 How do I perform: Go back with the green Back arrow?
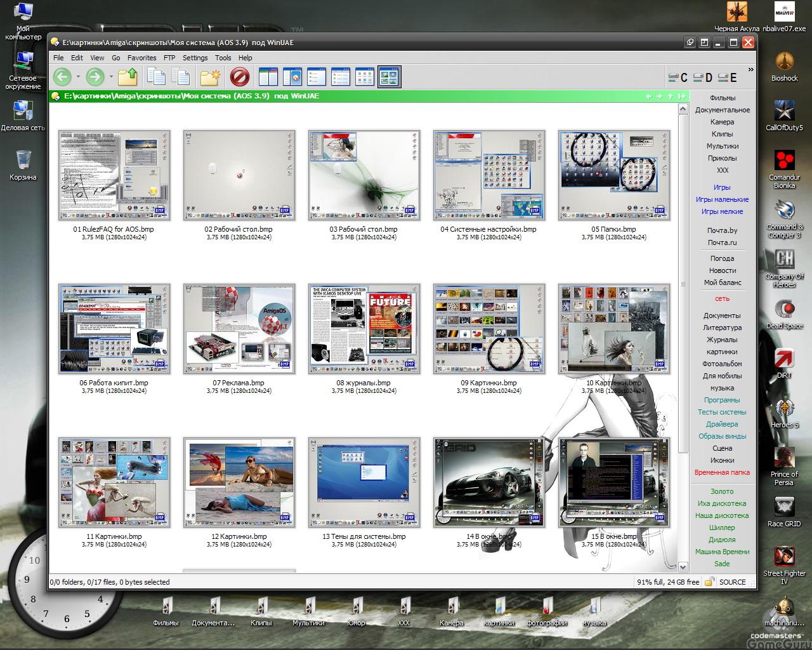(62, 77)
